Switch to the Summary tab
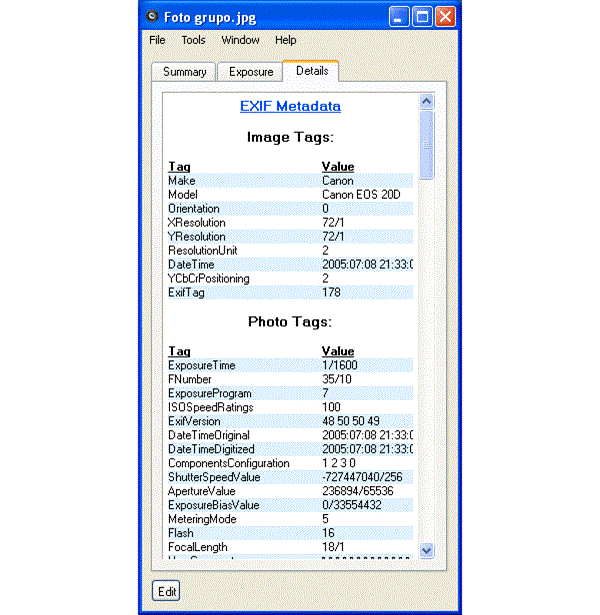 (184, 72)
